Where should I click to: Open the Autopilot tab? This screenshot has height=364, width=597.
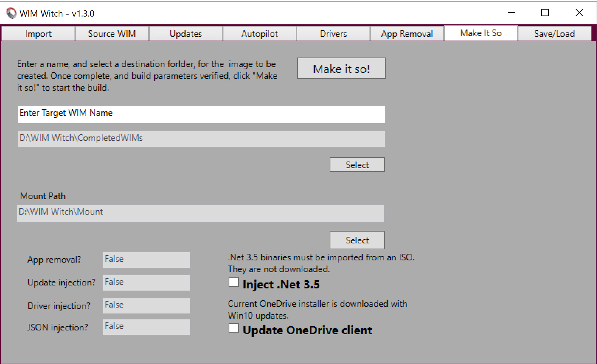(260, 34)
